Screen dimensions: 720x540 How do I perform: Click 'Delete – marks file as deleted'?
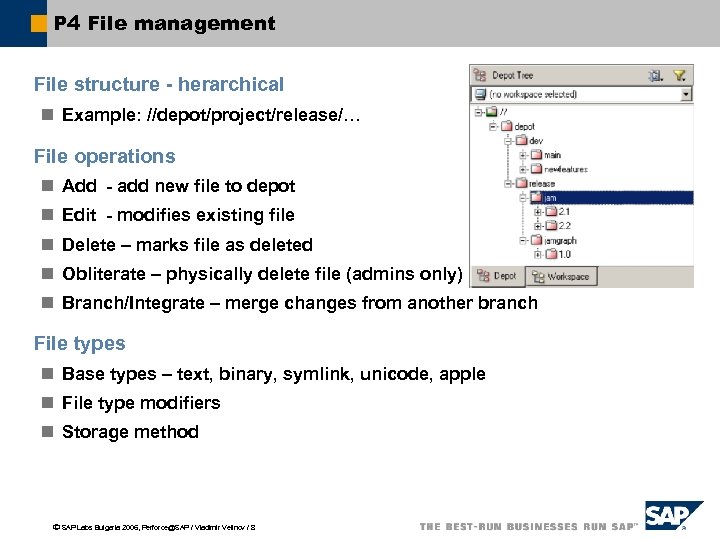point(187,245)
